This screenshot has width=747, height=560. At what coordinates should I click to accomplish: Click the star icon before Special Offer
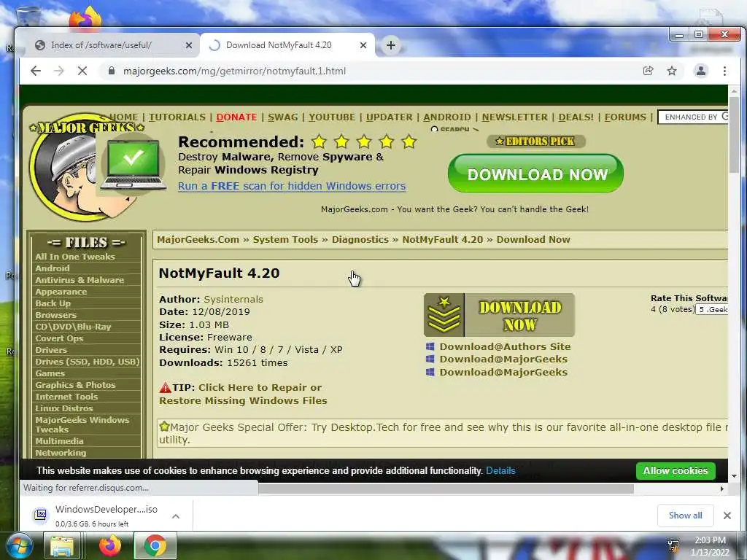click(x=164, y=426)
